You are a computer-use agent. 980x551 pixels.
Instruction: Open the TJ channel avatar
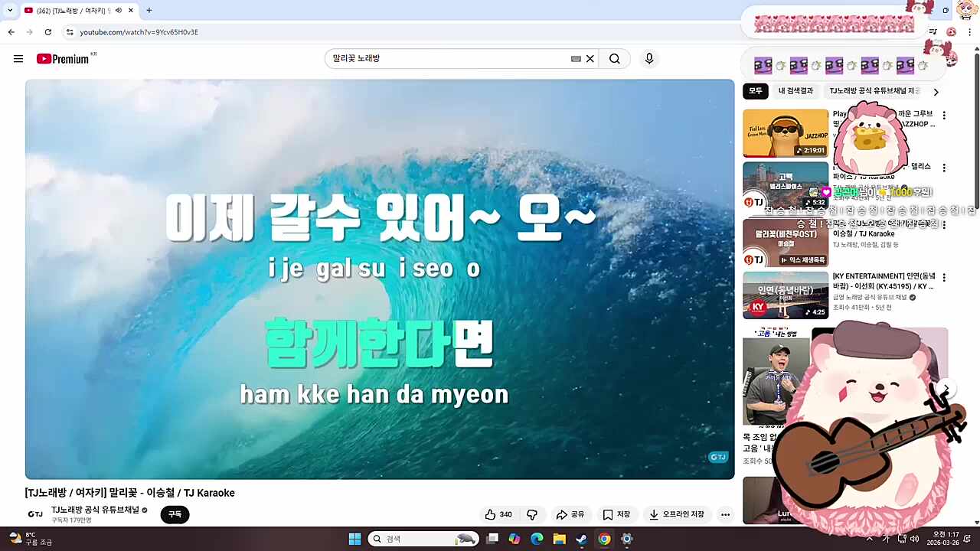click(35, 514)
